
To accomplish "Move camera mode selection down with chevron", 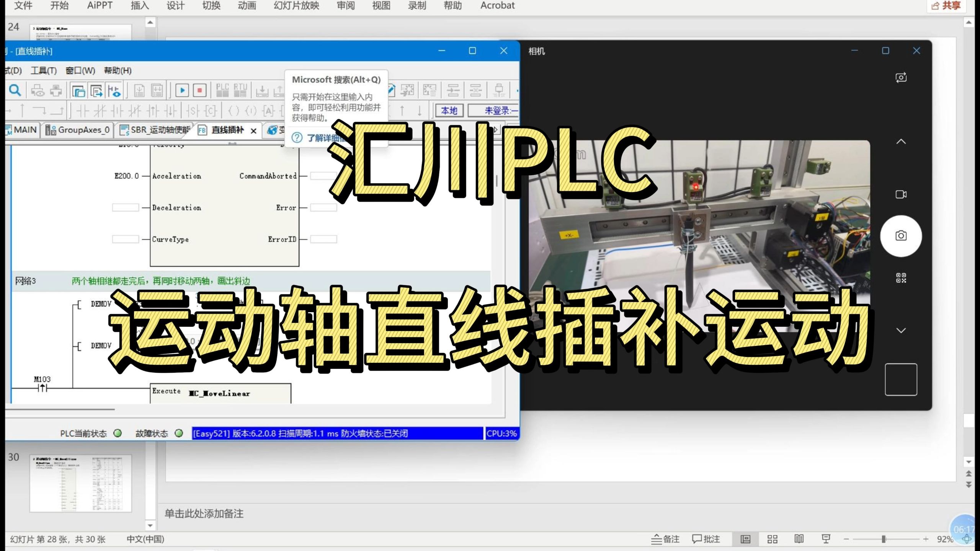I will (901, 330).
